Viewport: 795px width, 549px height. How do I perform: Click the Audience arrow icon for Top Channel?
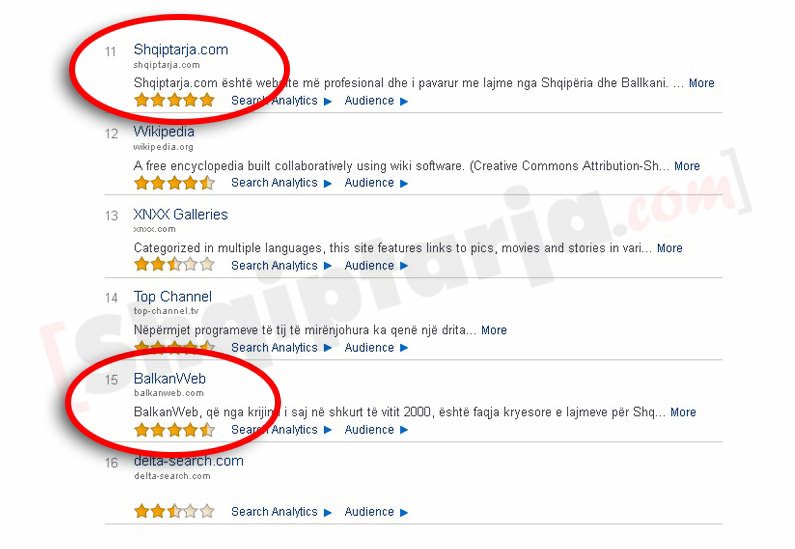404,348
